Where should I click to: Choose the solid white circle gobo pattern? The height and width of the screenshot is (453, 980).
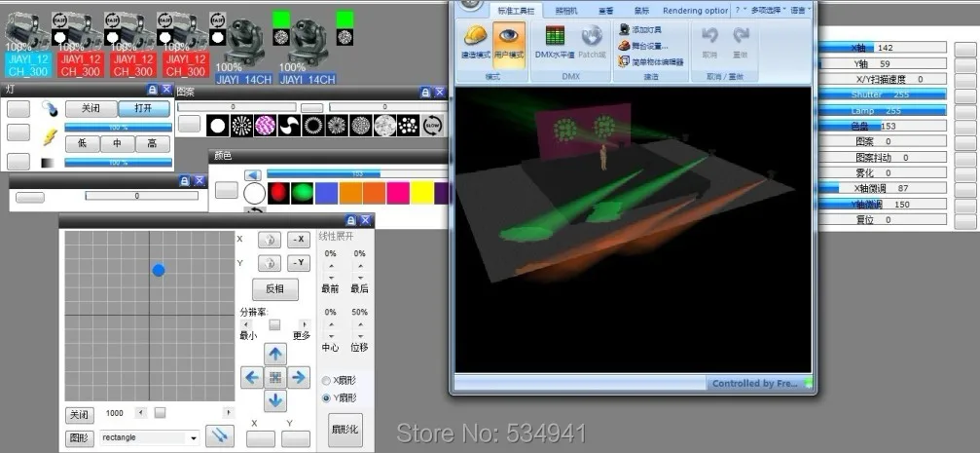(217, 125)
